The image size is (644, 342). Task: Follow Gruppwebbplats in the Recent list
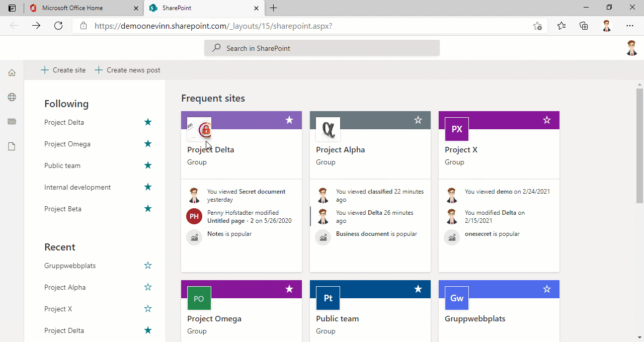click(148, 266)
